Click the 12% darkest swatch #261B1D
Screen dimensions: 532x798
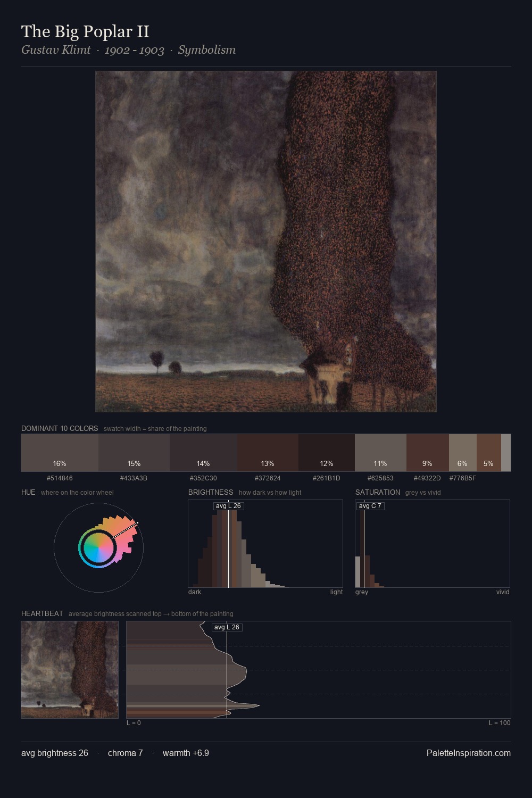327,453
